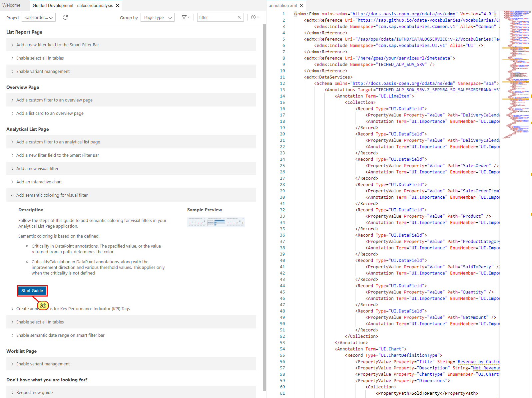
Task: Close the Guided Development tab
Action: 117,6
